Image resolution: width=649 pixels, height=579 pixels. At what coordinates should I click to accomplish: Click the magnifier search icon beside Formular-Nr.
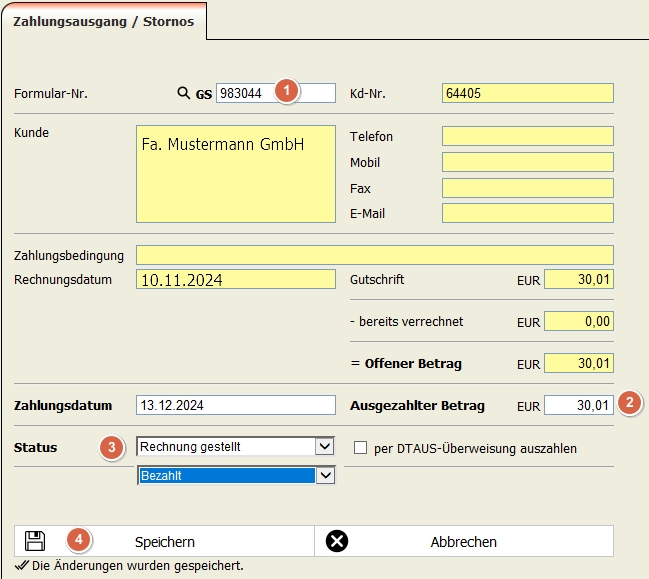click(x=183, y=93)
